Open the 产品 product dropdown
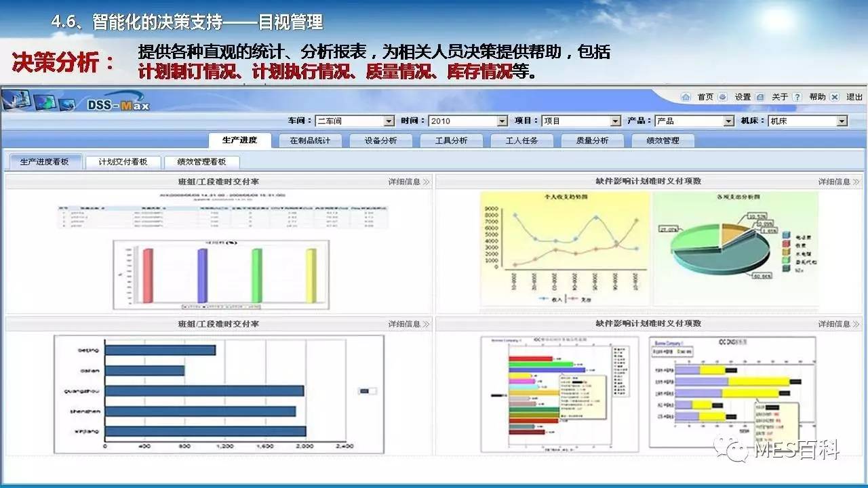This screenshot has width=868, height=488. pyautogui.click(x=728, y=121)
